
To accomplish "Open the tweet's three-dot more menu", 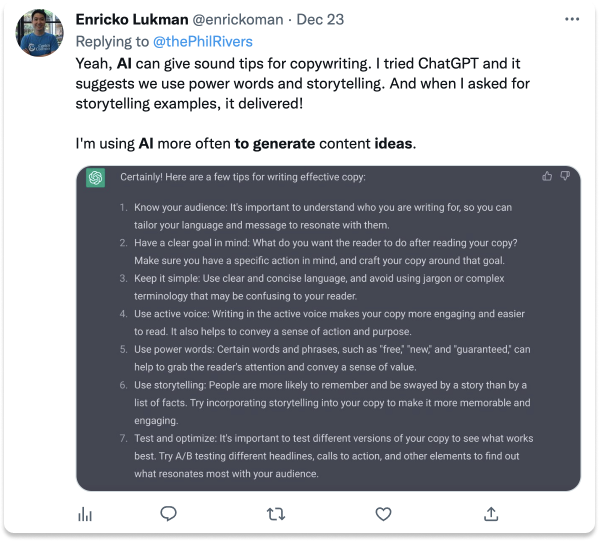I will click(572, 19).
